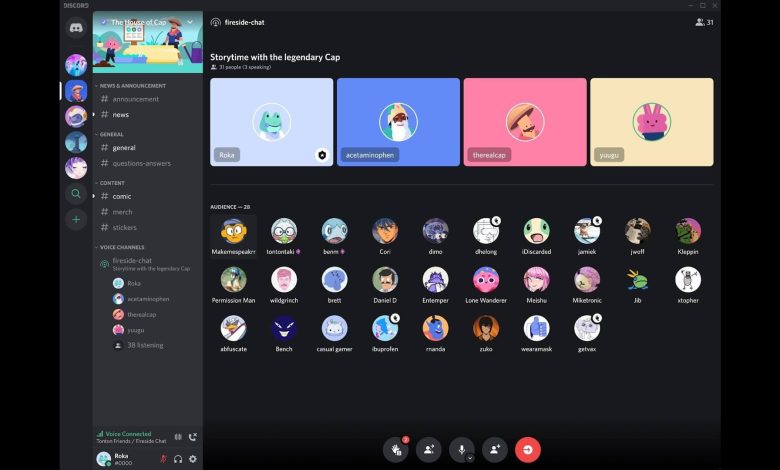Screen dimensions: 780x470
Task: Toggle microphone mute in stage controls
Action: (461, 450)
